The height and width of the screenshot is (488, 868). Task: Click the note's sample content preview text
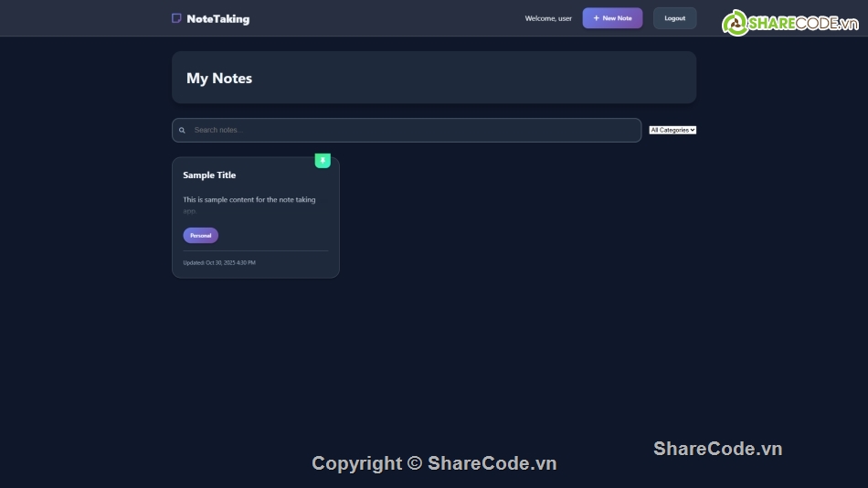pyautogui.click(x=249, y=205)
